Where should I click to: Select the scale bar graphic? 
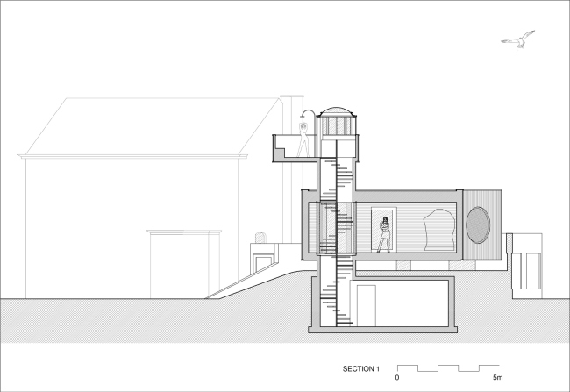pos(448,366)
